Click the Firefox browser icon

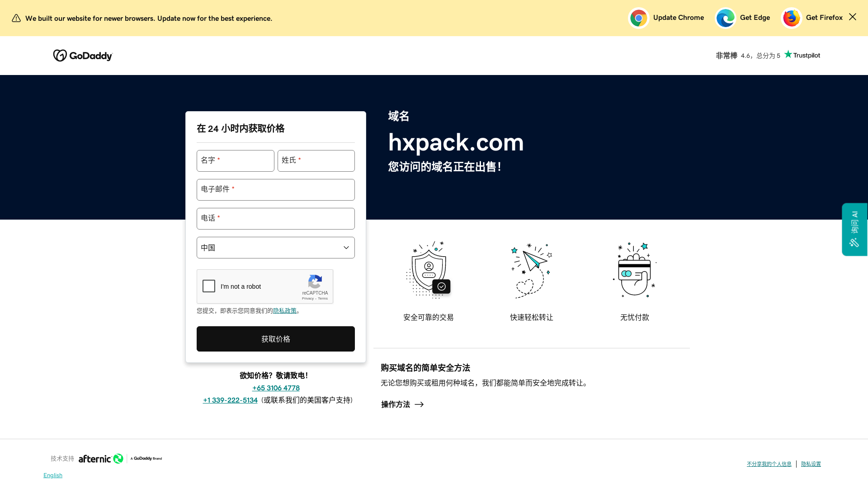click(x=791, y=18)
